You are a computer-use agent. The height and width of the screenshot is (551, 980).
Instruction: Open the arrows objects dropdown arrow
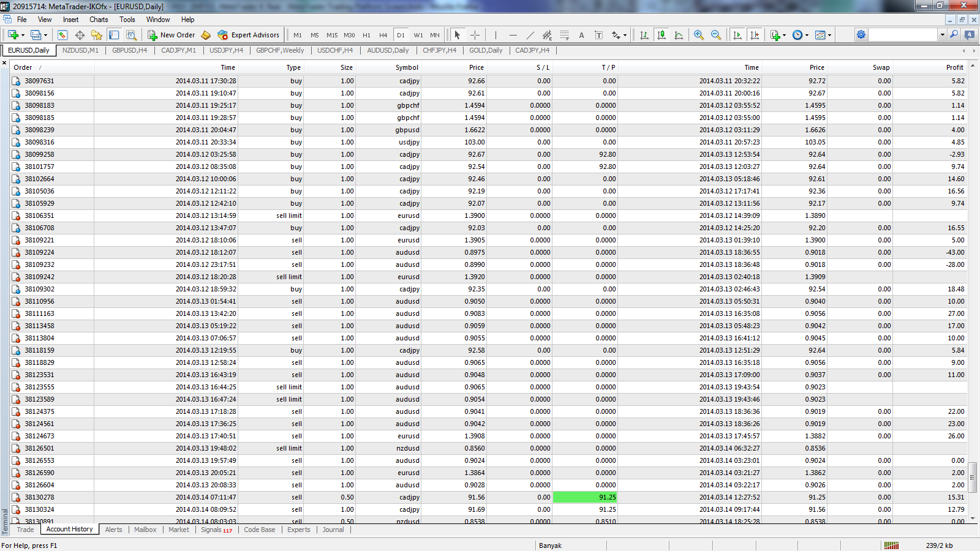[625, 35]
